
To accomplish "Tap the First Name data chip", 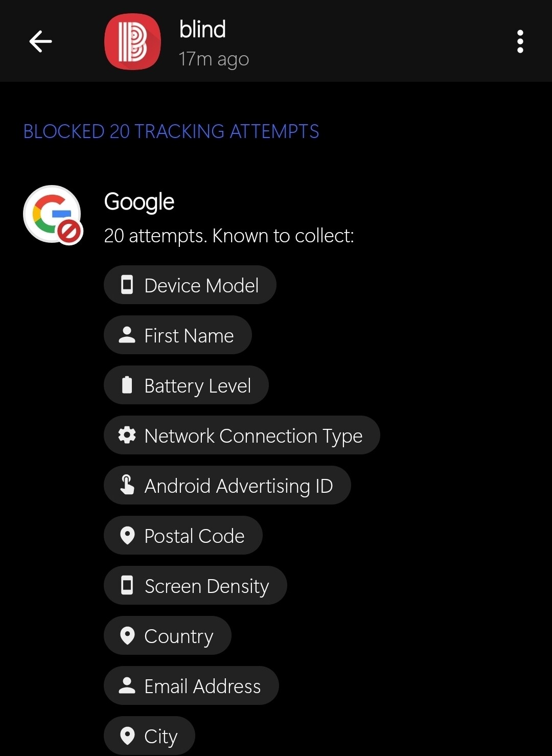I will coord(178,335).
